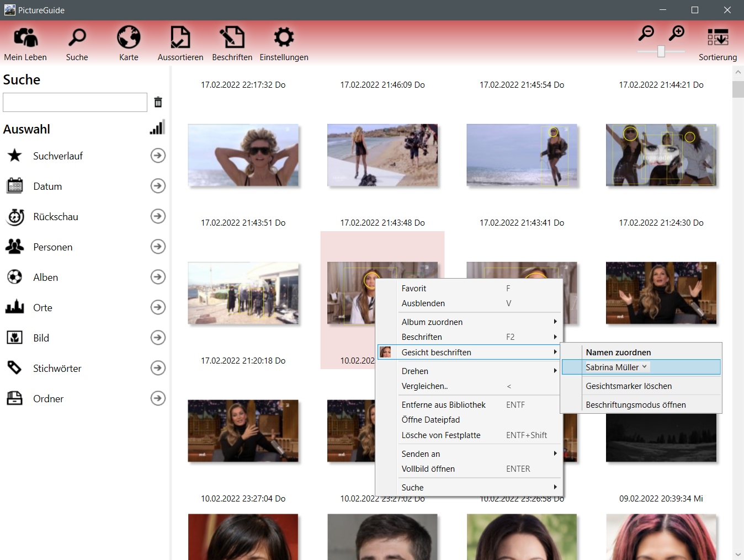The width and height of the screenshot is (744, 560).
Task: Open Einstellungen gear settings
Action: pos(284,43)
